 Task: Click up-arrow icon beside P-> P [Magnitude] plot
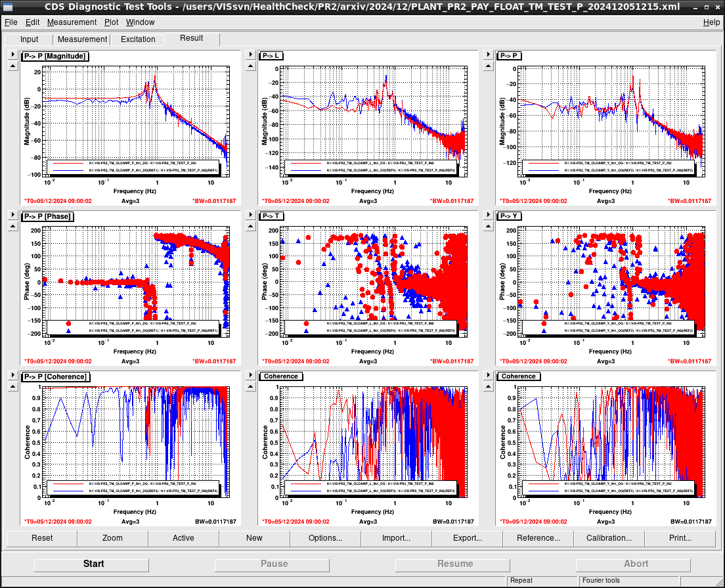point(13,66)
